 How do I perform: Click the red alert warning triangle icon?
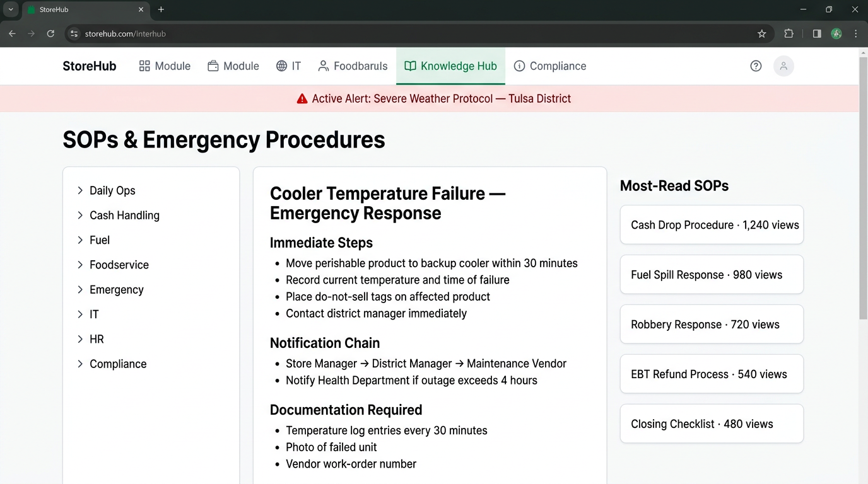pos(302,98)
